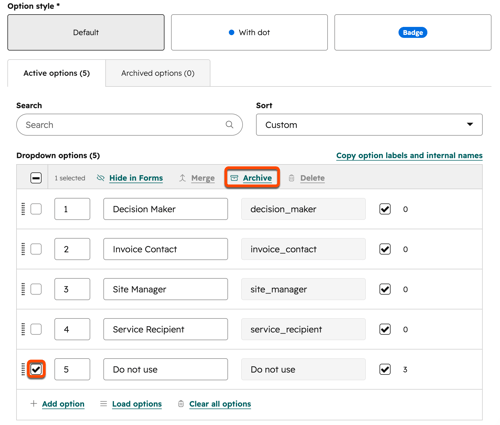Click drag handle beside Service Recipient
The height and width of the screenshot is (425, 500).
pos(23,329)
